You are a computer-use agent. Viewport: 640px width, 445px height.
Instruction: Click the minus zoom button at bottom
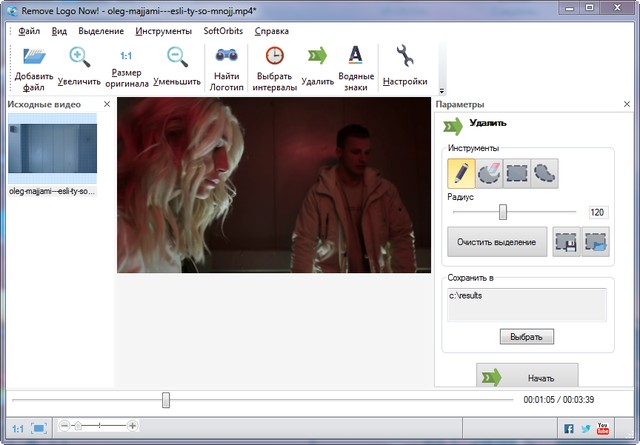point(64,426)
